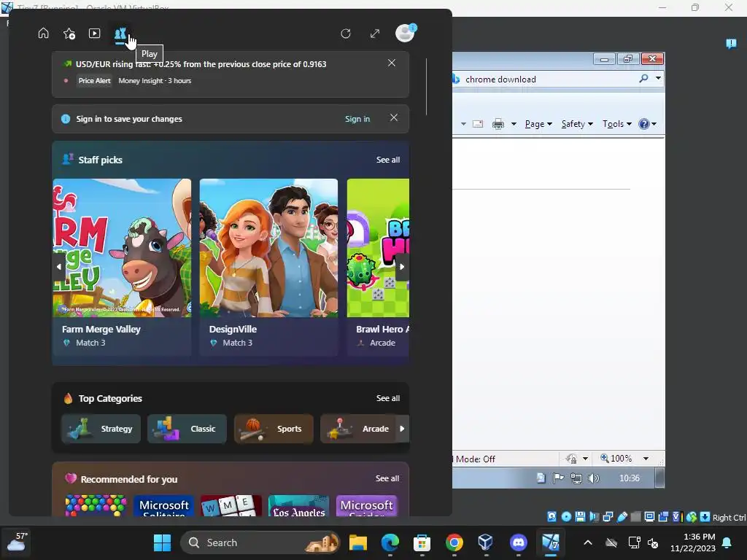
Task: Click the taskbar Search box
Action: 260,542
